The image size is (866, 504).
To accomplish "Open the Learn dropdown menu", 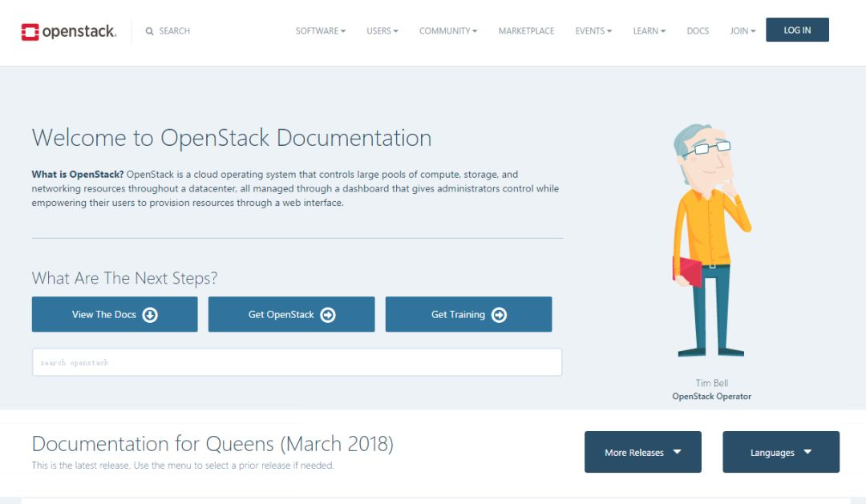I will (649, 31).
